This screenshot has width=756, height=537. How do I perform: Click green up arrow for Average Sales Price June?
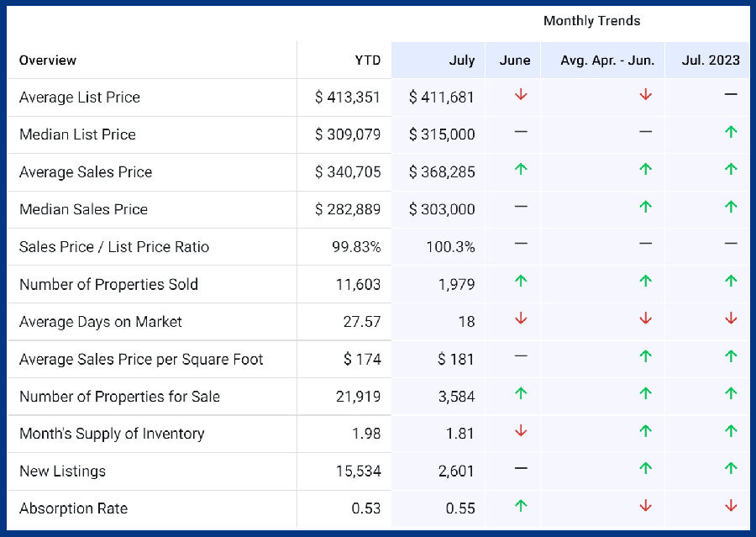pyautogui.click(x=521, y=170)
